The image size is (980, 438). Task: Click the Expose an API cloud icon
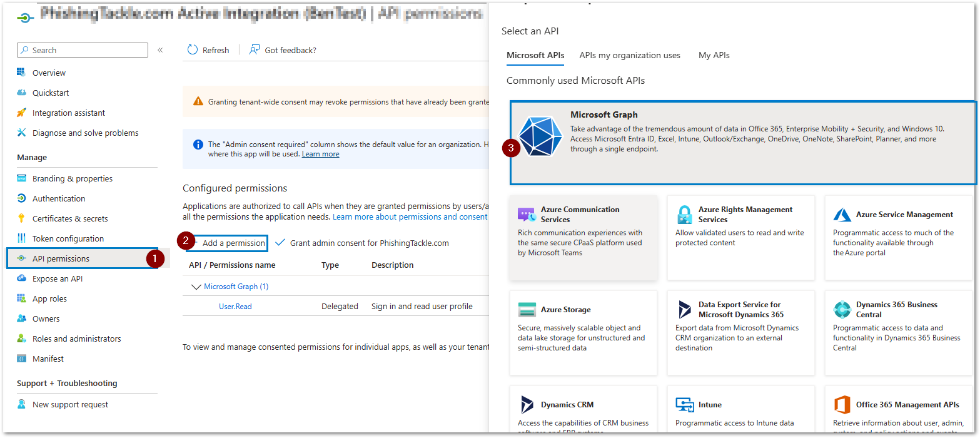pyautogui.click(x=21, y=278)
